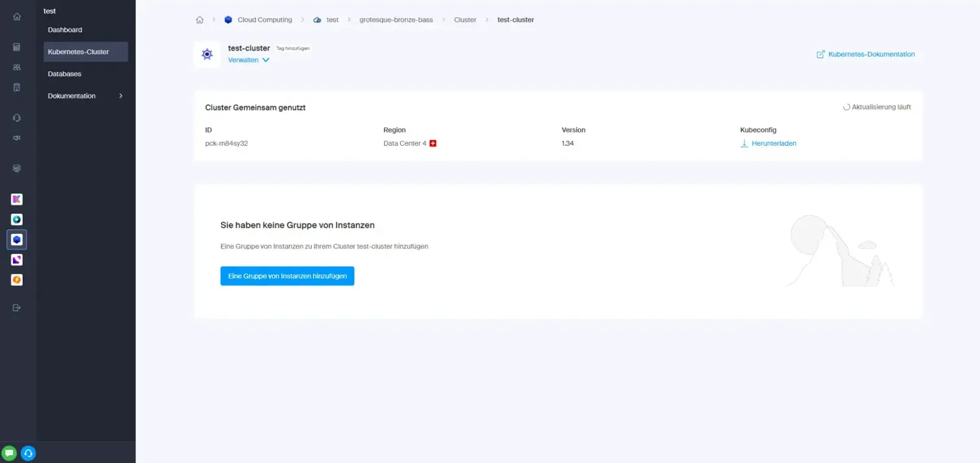Open the Dashboard menu item
This screenshot has height=463, width=980.
pyautogui.click(x=65, y=30)
